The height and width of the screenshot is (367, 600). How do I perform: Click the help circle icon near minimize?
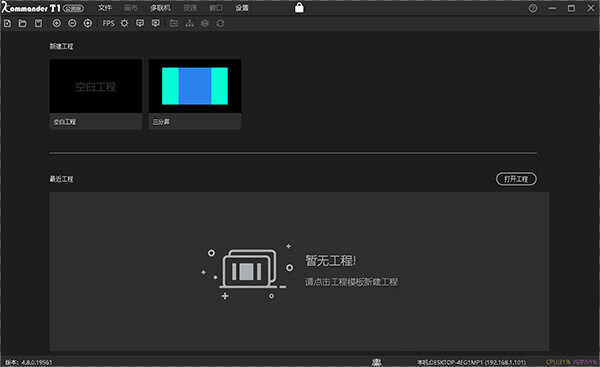click(533, 8)
